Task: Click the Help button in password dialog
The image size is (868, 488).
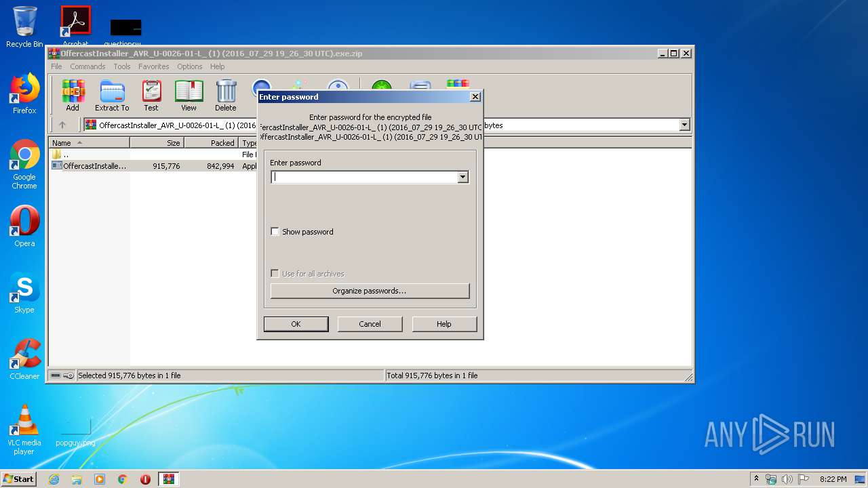Action: 444,324
